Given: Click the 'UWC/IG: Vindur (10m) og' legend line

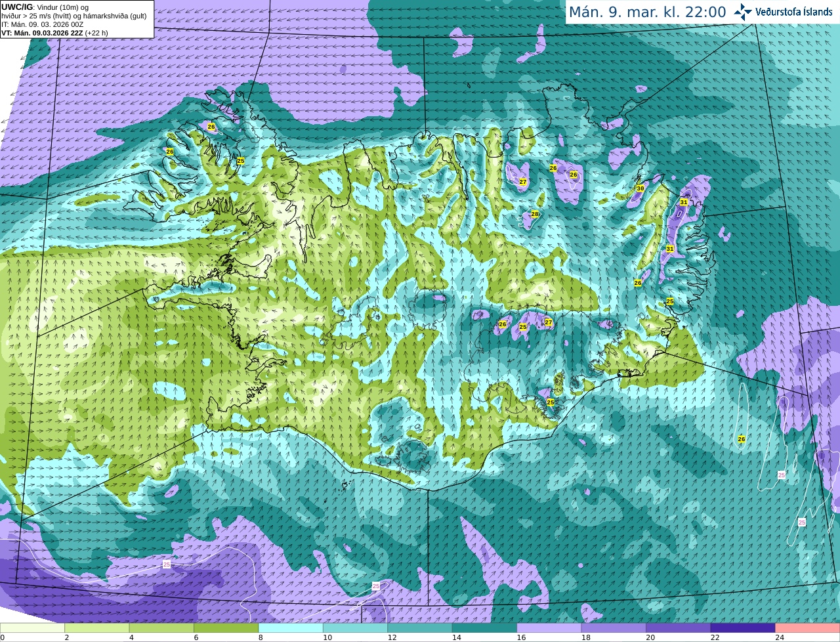Looking at the screenshot, I should 45,7.
